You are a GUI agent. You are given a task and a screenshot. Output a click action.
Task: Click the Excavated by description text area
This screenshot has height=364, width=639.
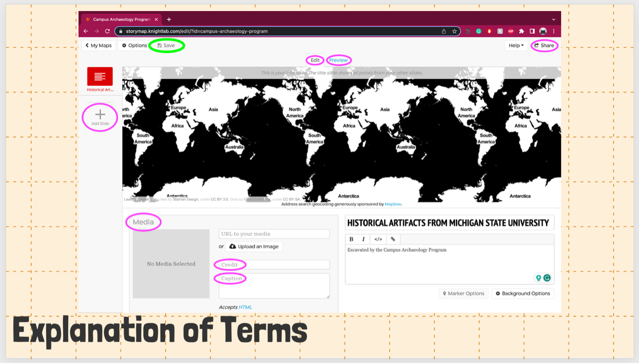click(450, 264)
